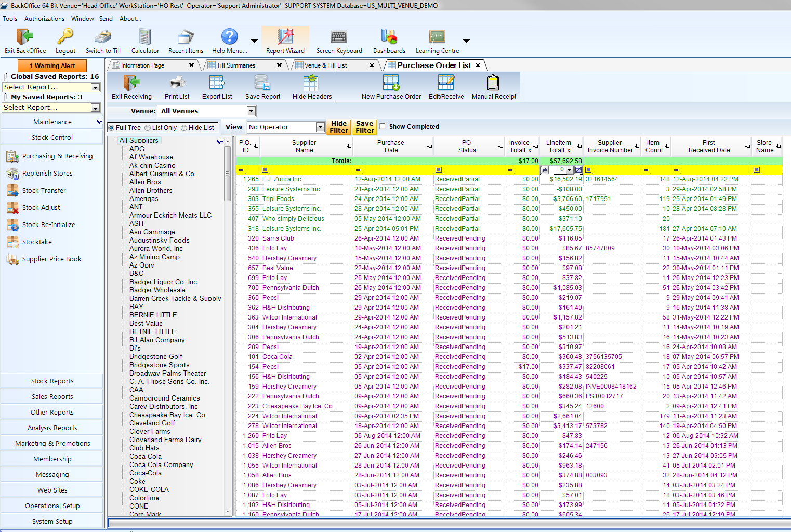
Task: Select the Hide List radio option
Action: click(x=184, y=128)
